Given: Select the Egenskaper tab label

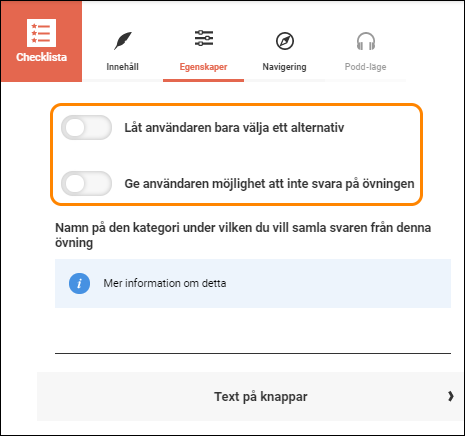Looking at the screenshot, I should coord(203,67).
